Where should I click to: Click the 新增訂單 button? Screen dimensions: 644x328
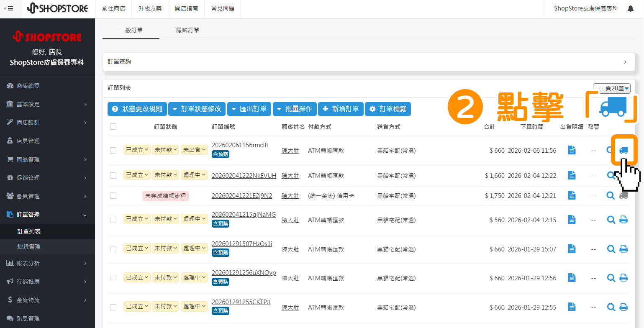coord(341,109)
